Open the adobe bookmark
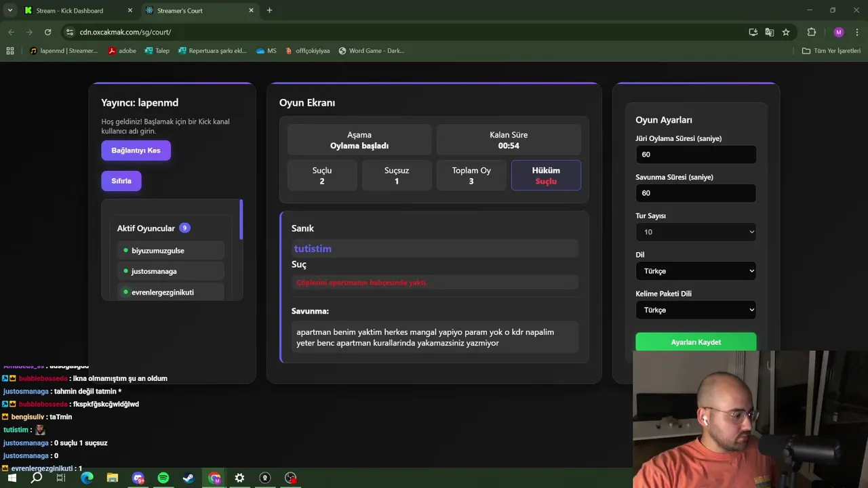 [x=122, y=51]
